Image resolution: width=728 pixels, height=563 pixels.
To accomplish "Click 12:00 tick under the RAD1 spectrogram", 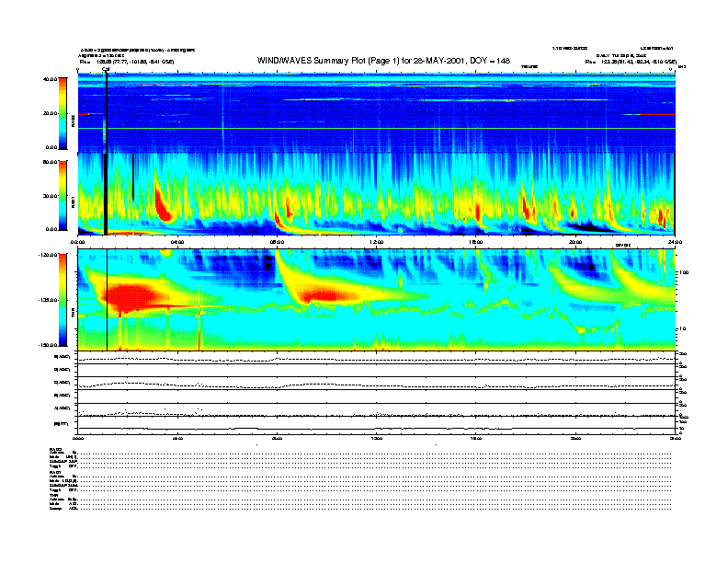I will coord(377,242).
